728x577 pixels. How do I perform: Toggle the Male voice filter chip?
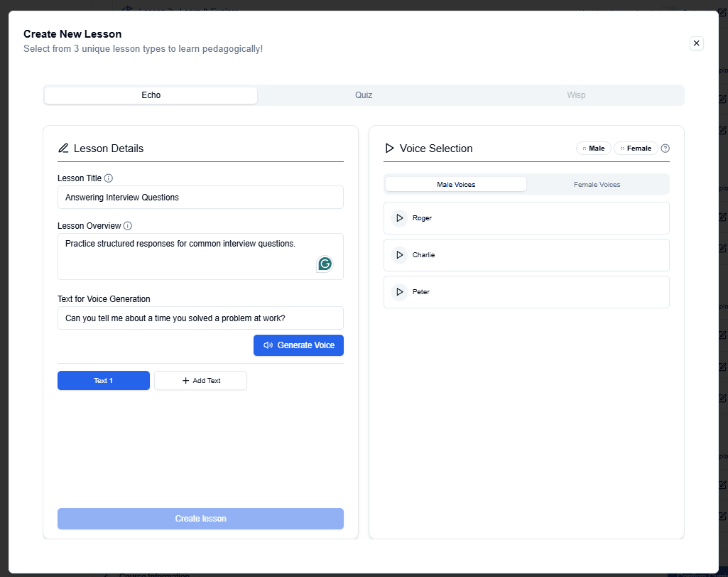pos(593,149)
